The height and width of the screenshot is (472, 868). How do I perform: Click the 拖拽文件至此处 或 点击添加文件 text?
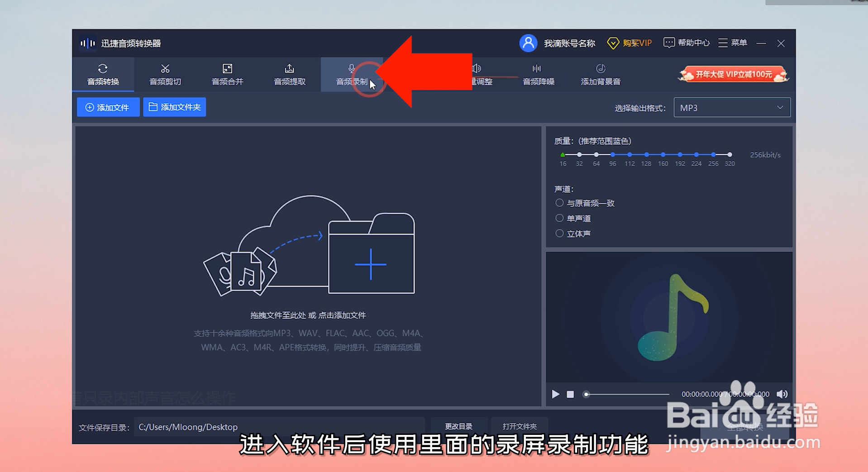click(x=308, y=315)
